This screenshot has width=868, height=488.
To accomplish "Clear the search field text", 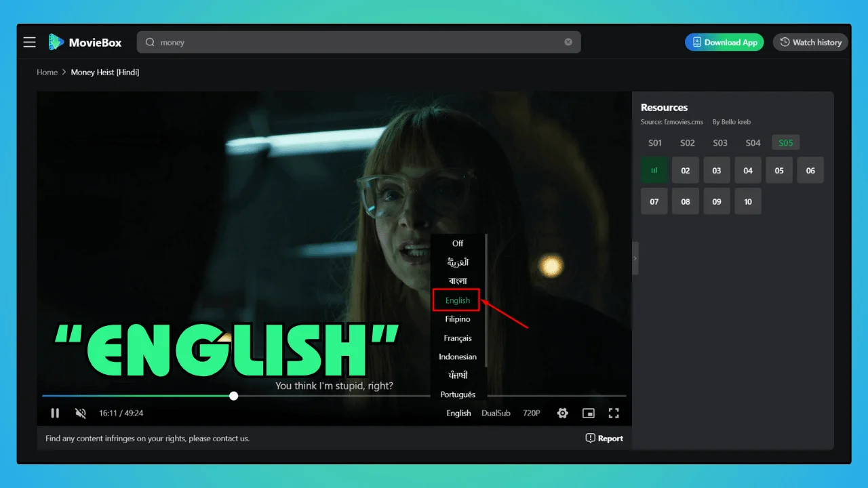I will [x=568, y=42].
